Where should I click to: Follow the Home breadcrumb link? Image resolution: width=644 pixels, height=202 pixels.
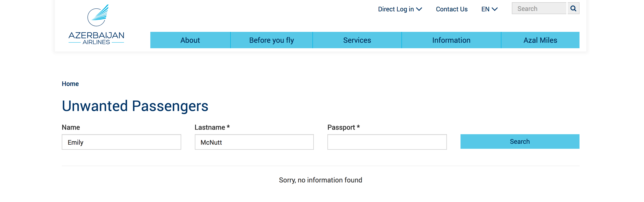(x=70, y=84)
